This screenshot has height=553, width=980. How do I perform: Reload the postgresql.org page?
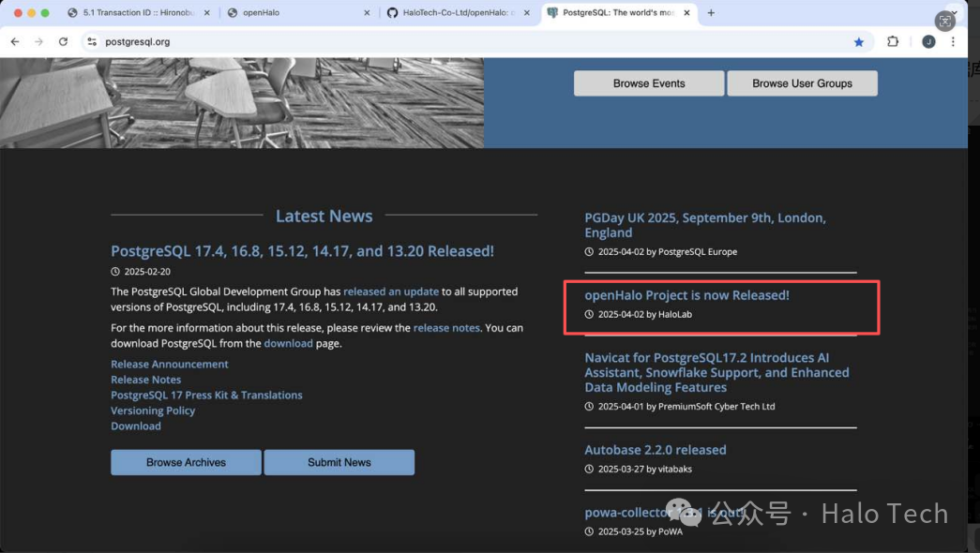(x=63, y=42)
